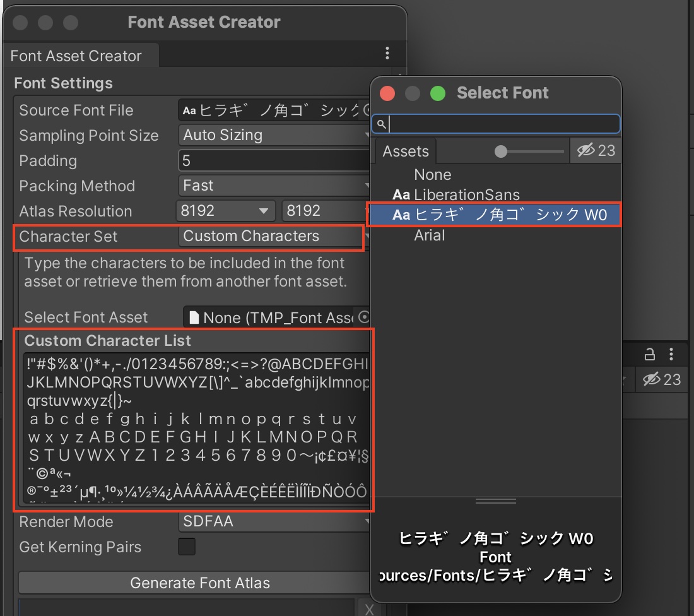The height and width of the screenshot is (616, 694).
Task: Open Render Mode SDFAA dropdown
Action: (x=274, y=521)
